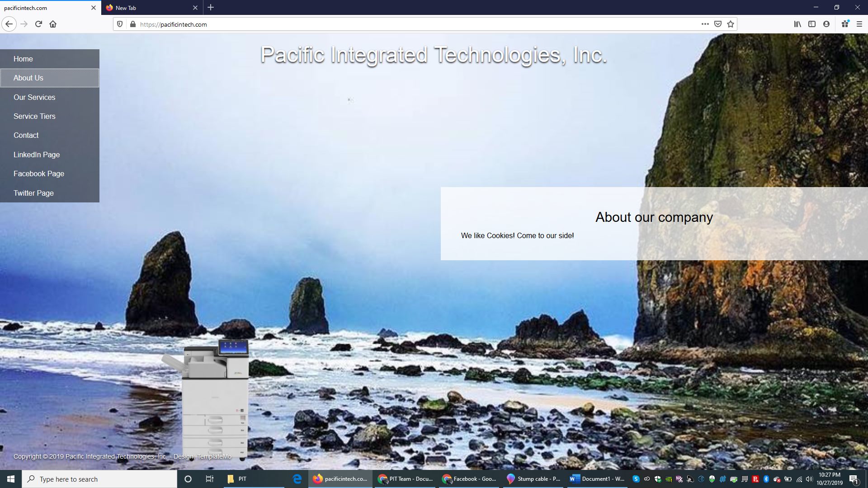Open the Home menu item
Image resolution: width=868 pixels, height=488 pixels.
[x=50, y=59]
